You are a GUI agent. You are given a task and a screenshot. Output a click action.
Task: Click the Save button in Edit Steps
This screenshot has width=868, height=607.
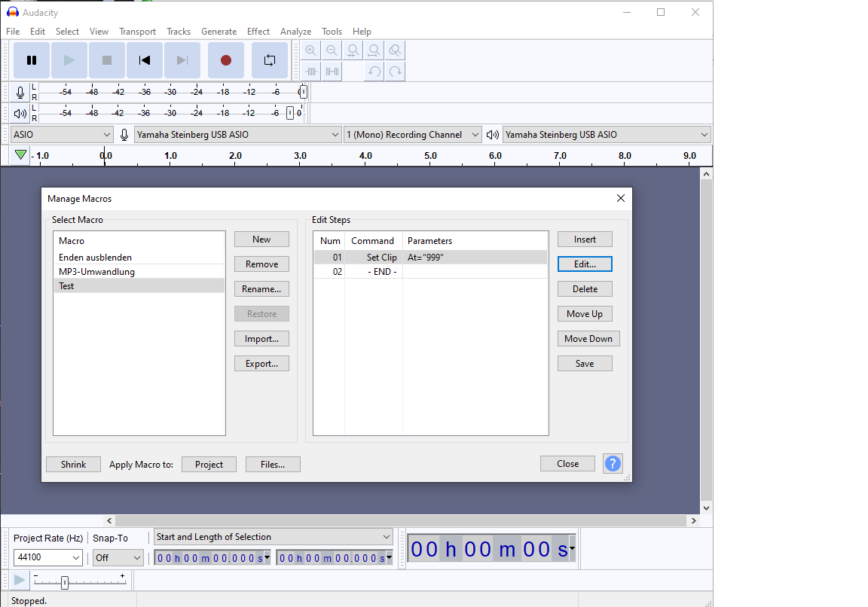point(585,364)
